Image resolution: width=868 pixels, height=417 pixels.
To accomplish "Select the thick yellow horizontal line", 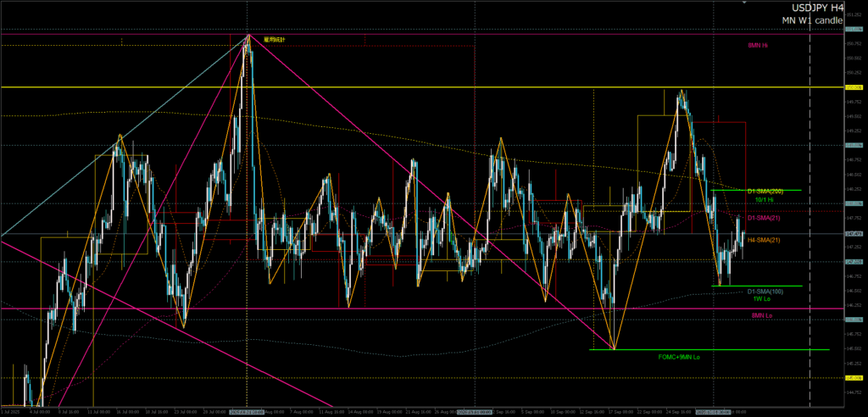I will point(424,87).
